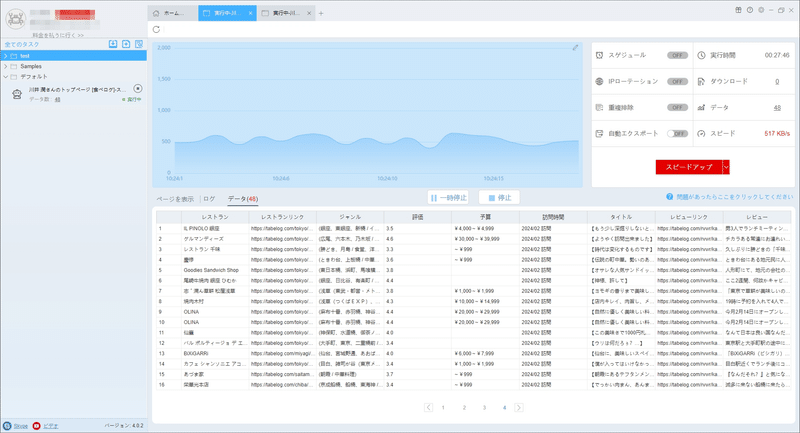Collapse the デフォルト folder chevron
The image size is (800, 433).
click(x=6, y=77)
